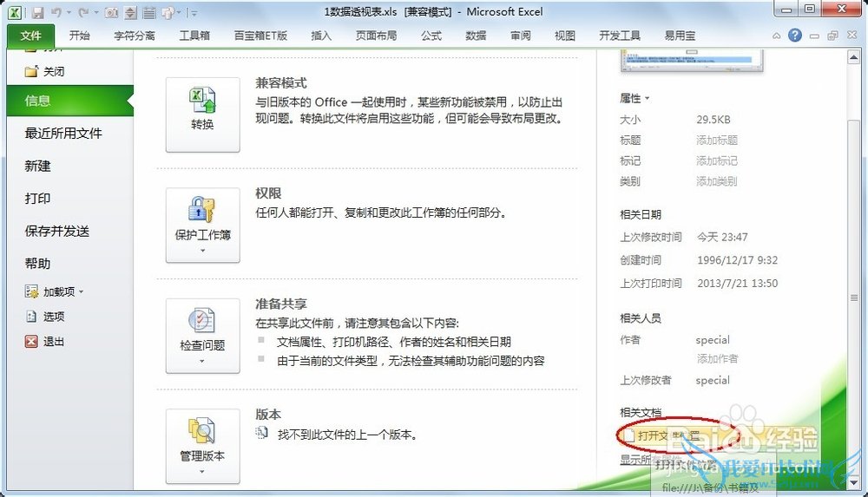The height and width of the screenshot is (497, 868).
Task: Open the 页面布局 ribbon tab
Action: click(376, 36)
